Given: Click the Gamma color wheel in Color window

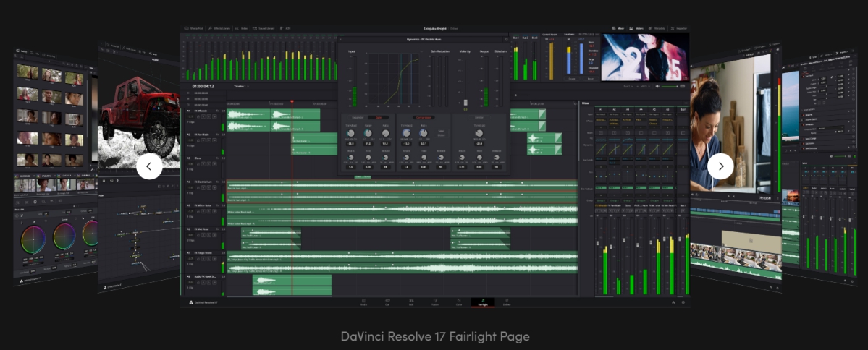Looking at the screenshot, I should 64,236.
